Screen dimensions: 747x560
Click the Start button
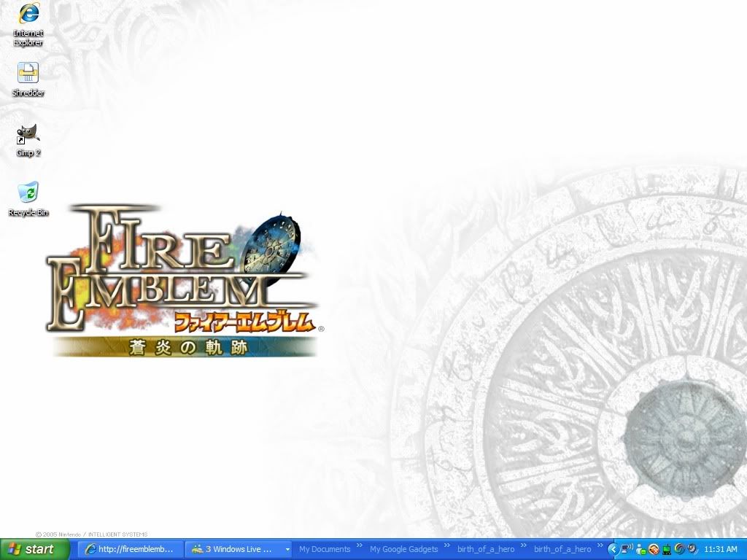coord(31,549)
